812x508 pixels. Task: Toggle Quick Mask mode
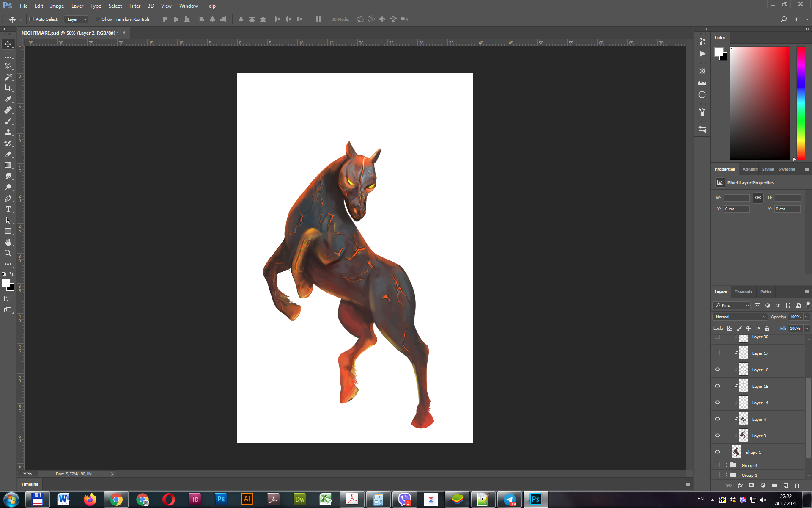click(x=8, y=299)
